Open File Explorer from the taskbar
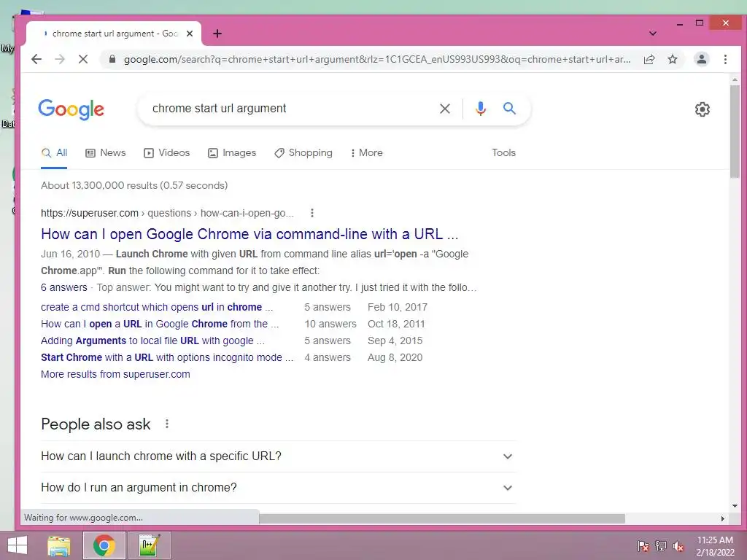 pyautogui.click(x=59, y=545)
